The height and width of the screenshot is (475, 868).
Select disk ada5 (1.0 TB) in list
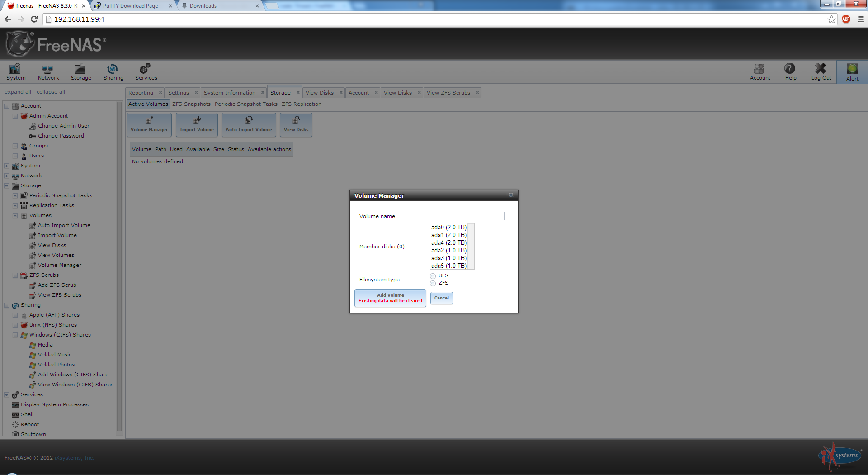[x=449, y=266]
